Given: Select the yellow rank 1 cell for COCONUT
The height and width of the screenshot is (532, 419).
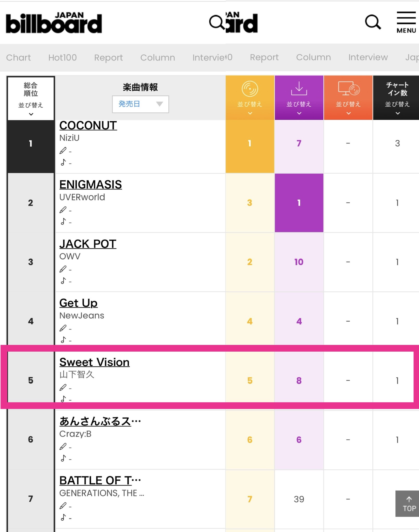Looking at the screenshot, I should point(250,144).
